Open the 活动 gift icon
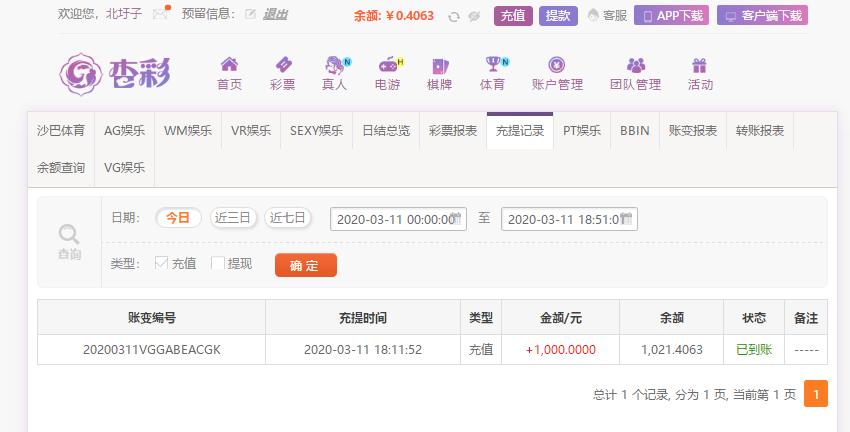 [x=699, y=66]
